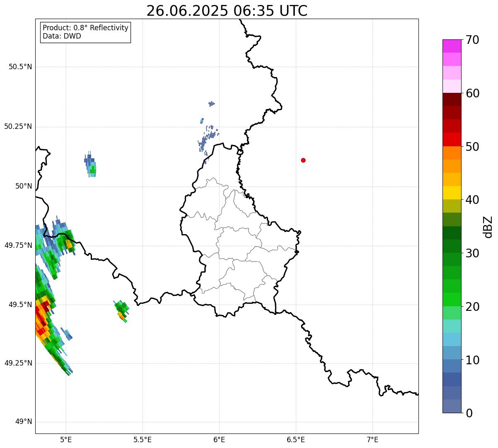Click the tiny blue echo near 50.35°N
The height and width of the screenshot is (448, 498).
pyautogui.click(x=212, y=104)
